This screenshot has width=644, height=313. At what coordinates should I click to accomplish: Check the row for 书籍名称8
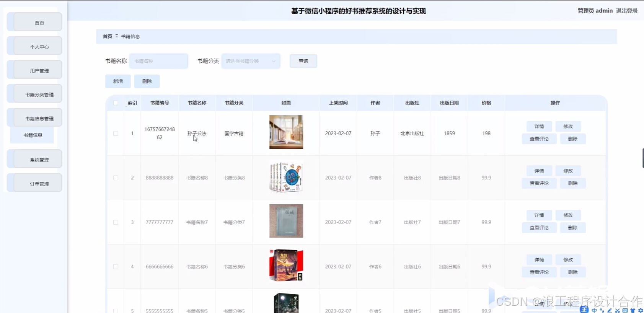[x=116, y=178]
